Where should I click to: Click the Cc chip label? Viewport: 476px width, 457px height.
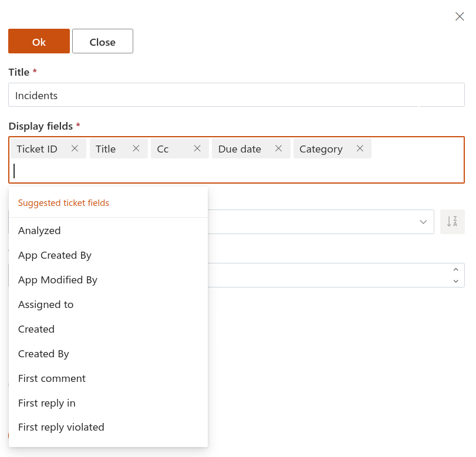click(163, 149)
